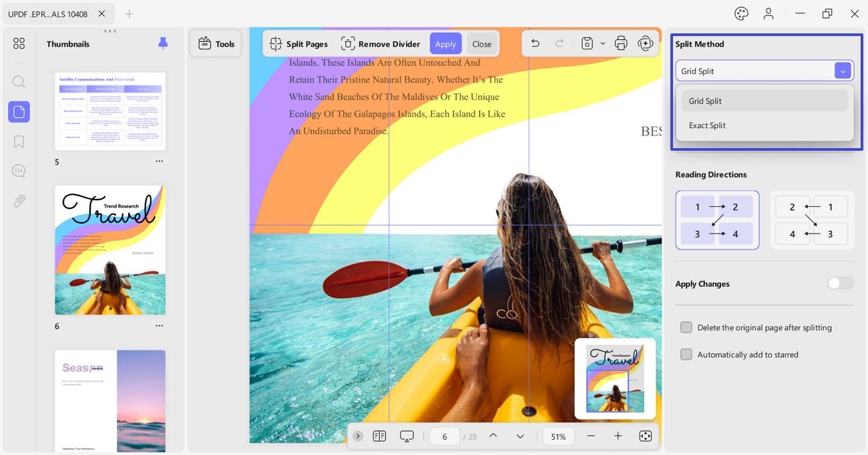Click the page number field showing 6
Viewport: 868px width, 455px height.
(x=445, y=436)
